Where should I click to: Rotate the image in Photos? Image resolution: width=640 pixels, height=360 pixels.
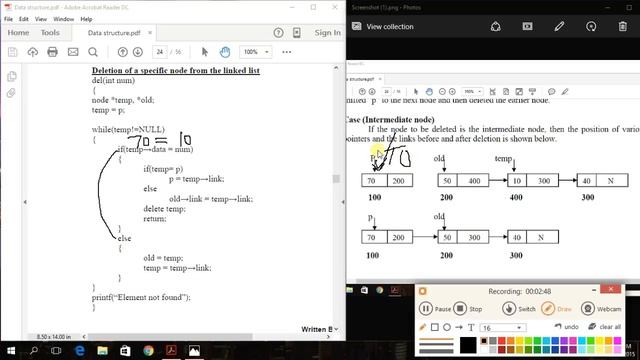click(x=591, y=27)
